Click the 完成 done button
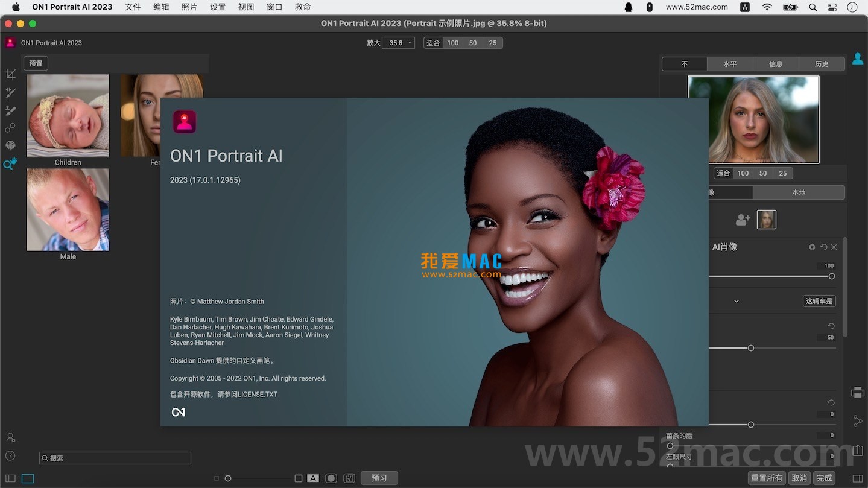This screenshot has width=868, height=488. tap(824, 478)
